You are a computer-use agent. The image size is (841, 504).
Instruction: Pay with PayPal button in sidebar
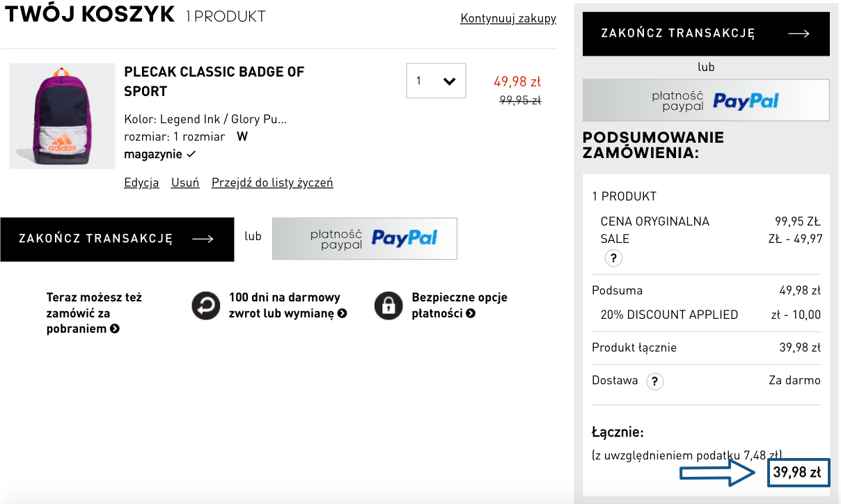point(706,100)
